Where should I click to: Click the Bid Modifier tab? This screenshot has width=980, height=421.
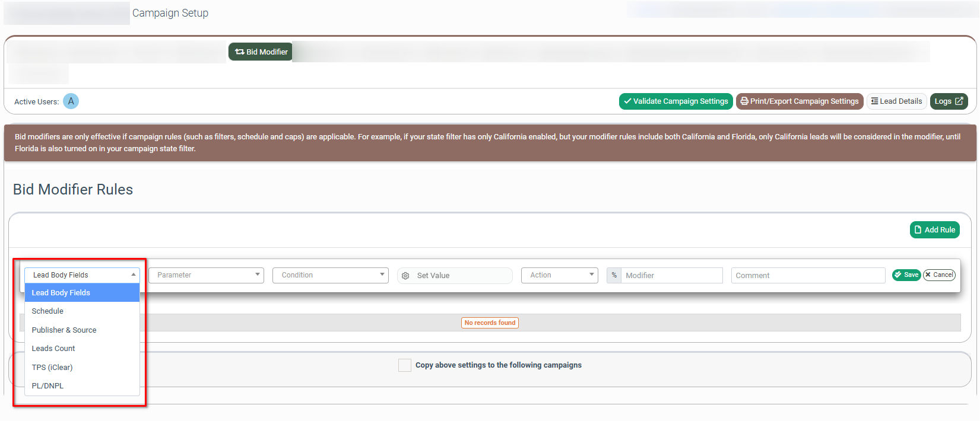pos(261,52)
